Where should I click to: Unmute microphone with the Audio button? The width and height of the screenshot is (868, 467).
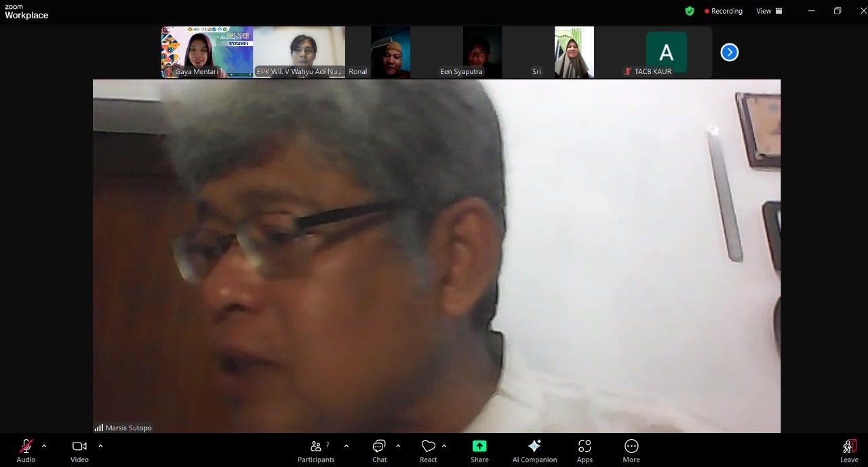point(26,450)
